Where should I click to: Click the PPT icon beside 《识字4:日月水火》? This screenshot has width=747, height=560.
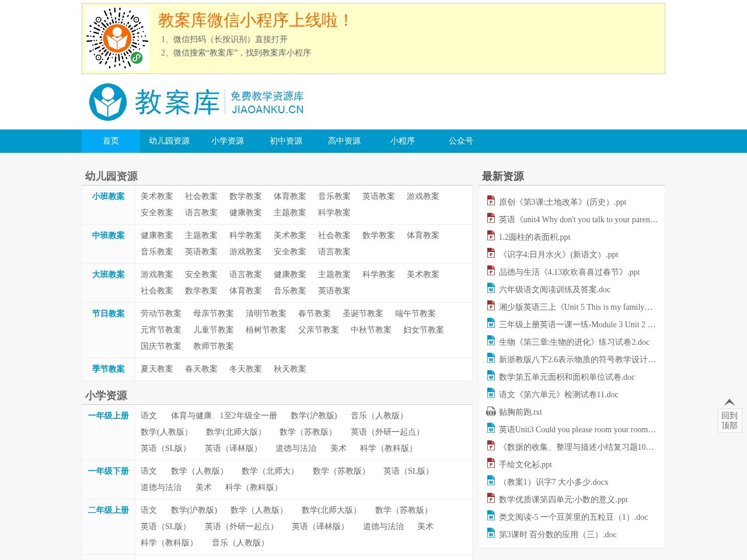(x=491, y=253)
